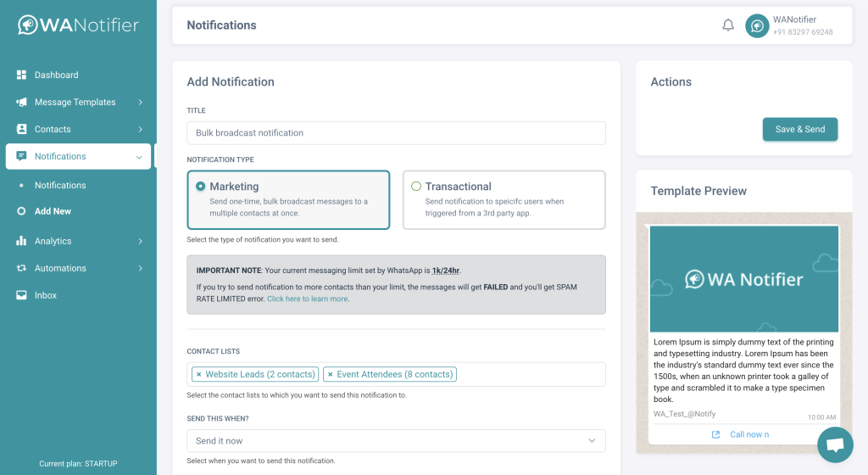The height and width of the screenshot is (475, 868).
Task: Collapse the Notifications sidebar menu
Action: tap(139, 157)
